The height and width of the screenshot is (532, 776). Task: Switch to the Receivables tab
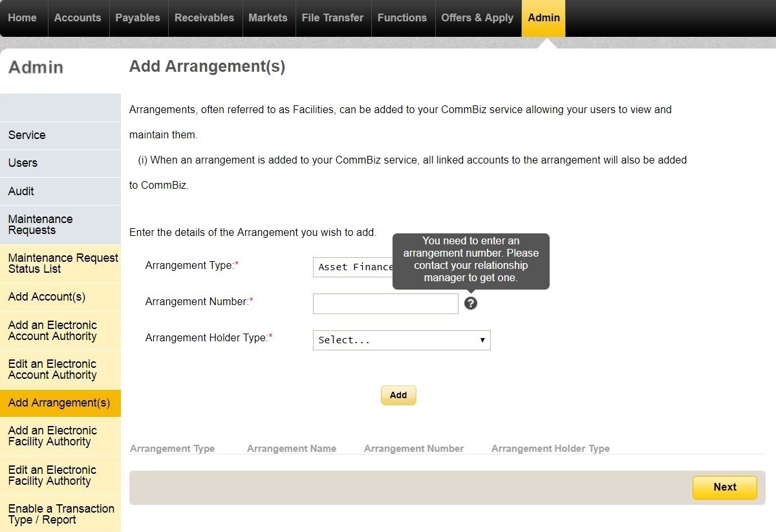pyautogui.click(x=204, y=18)
